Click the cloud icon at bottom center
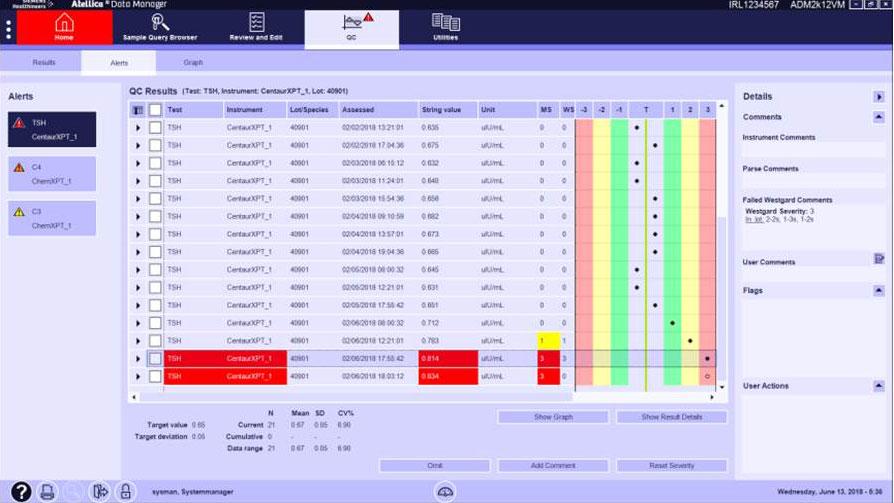 coord(445,492)
